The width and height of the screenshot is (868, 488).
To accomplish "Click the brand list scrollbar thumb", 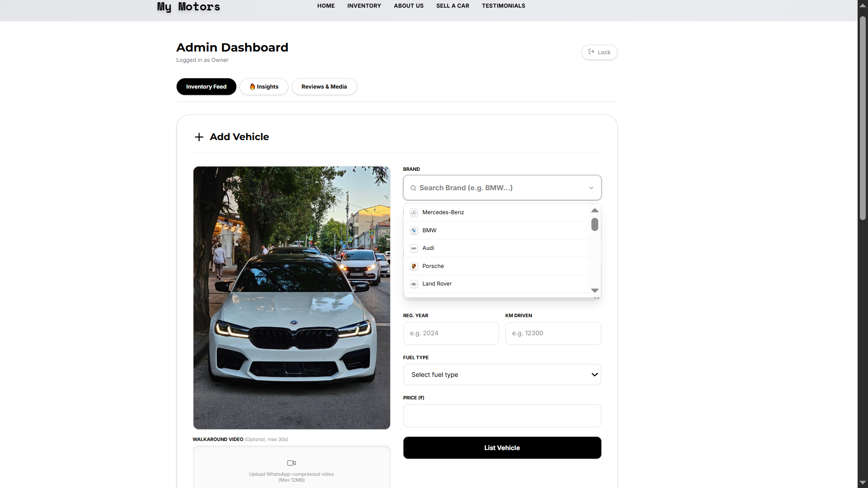I will point(595,225).
